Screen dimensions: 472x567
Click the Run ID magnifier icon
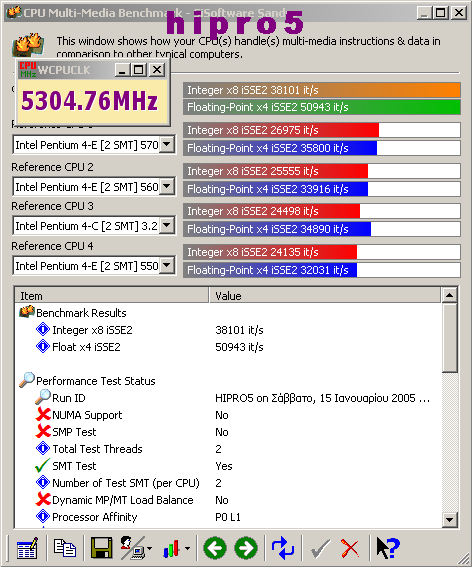43,397
